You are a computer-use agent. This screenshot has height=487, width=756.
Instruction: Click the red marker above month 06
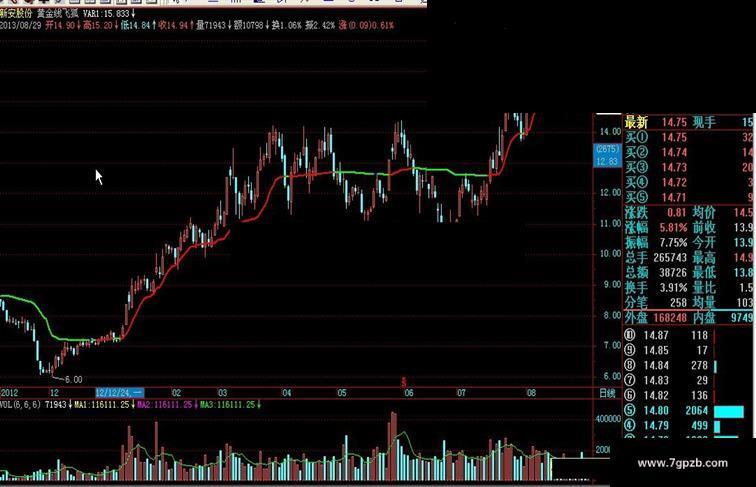(404, 382)
